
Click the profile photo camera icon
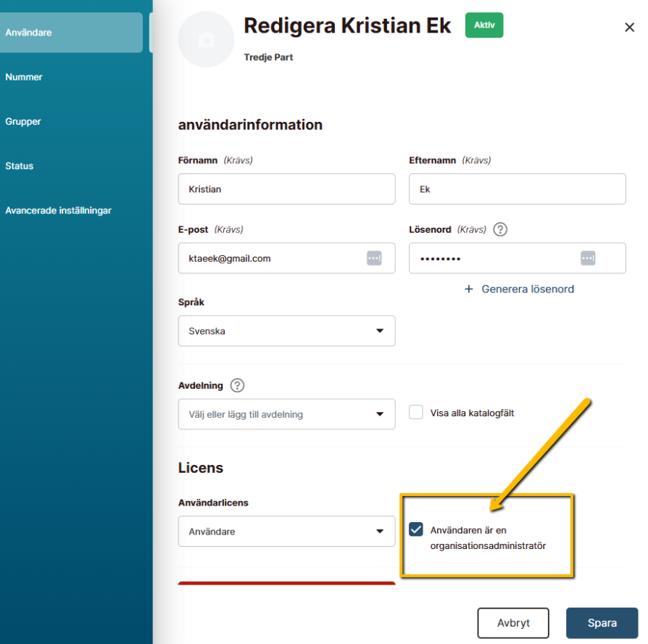click(x=207, y=40)
